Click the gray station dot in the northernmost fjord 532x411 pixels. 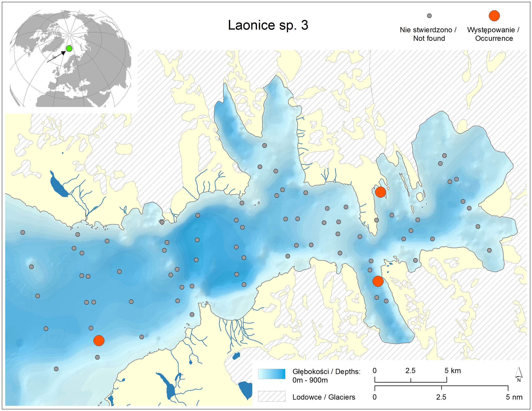264,146
